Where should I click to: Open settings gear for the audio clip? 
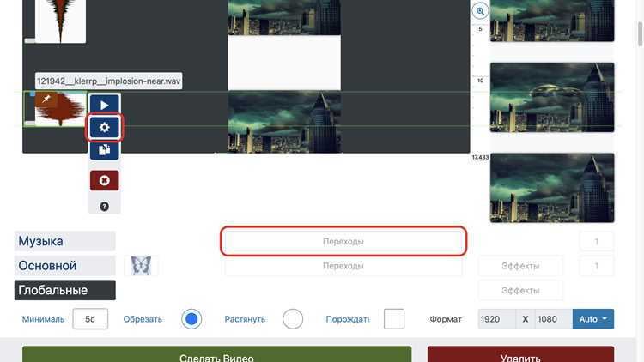click(104, 127)
